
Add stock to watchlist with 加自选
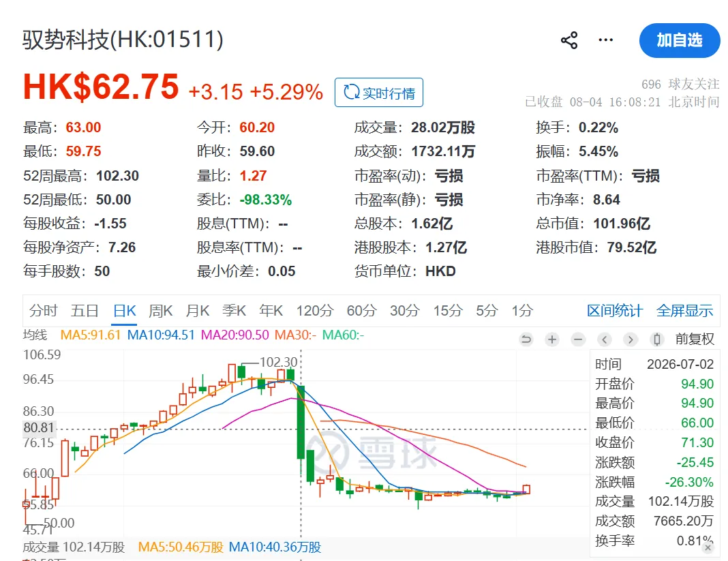pyautogui.click(x=680, y=40)
